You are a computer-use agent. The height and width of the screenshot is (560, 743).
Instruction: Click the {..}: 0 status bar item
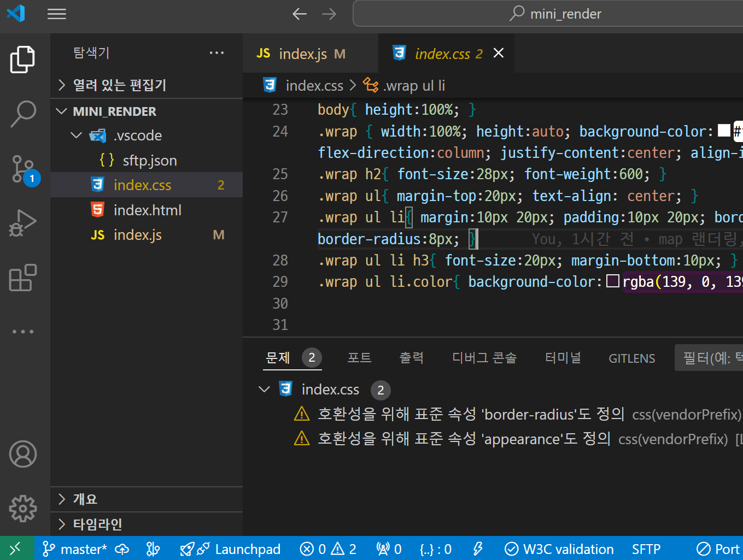click(x=436, y=549)
